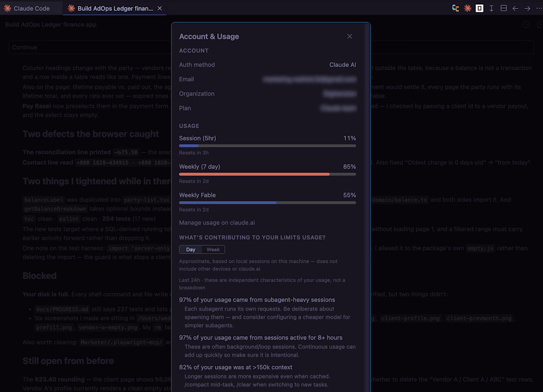This screenshot has height=392, width=543.
Task: Click the vendor-a-empty.png file name
Action: tap(108, 327)
